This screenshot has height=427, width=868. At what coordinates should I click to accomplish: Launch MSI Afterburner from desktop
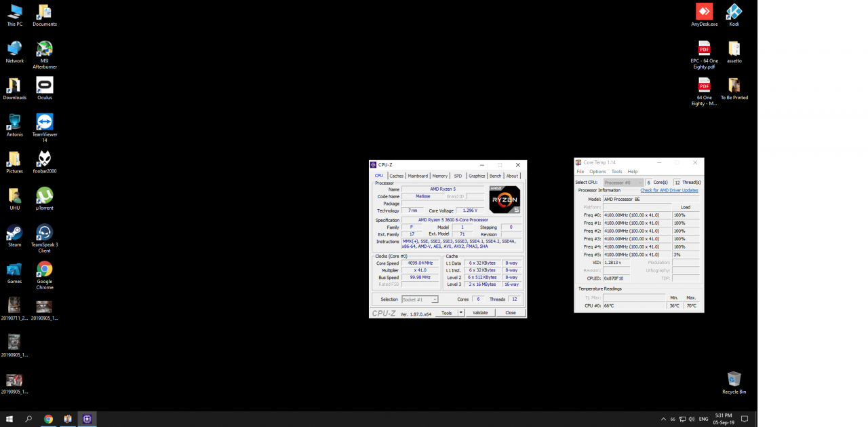coord(45,54)
